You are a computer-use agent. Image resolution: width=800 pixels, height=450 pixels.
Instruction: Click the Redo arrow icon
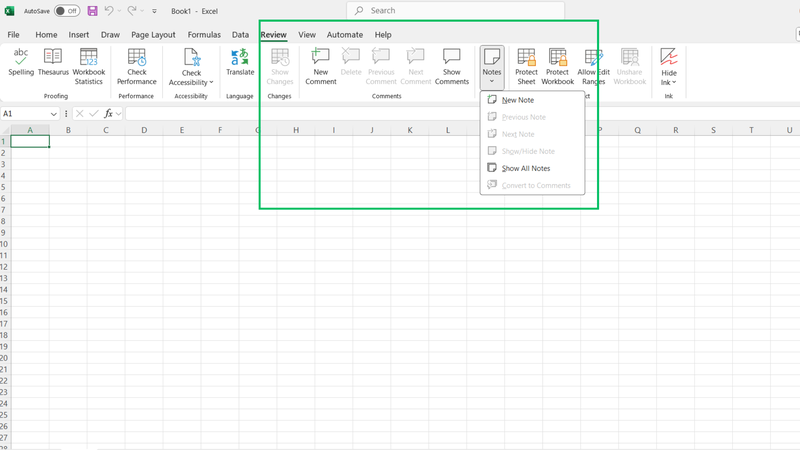click(132, 11)
